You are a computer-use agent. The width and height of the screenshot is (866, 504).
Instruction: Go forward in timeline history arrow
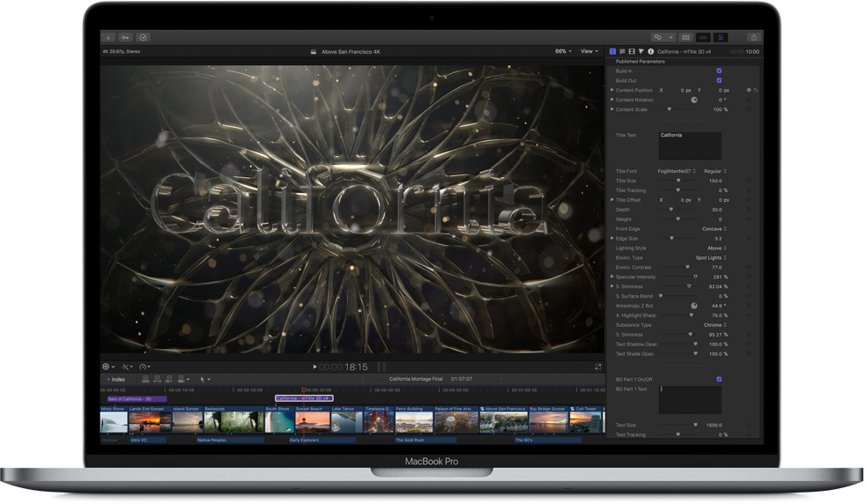click(x=501, y=379)
